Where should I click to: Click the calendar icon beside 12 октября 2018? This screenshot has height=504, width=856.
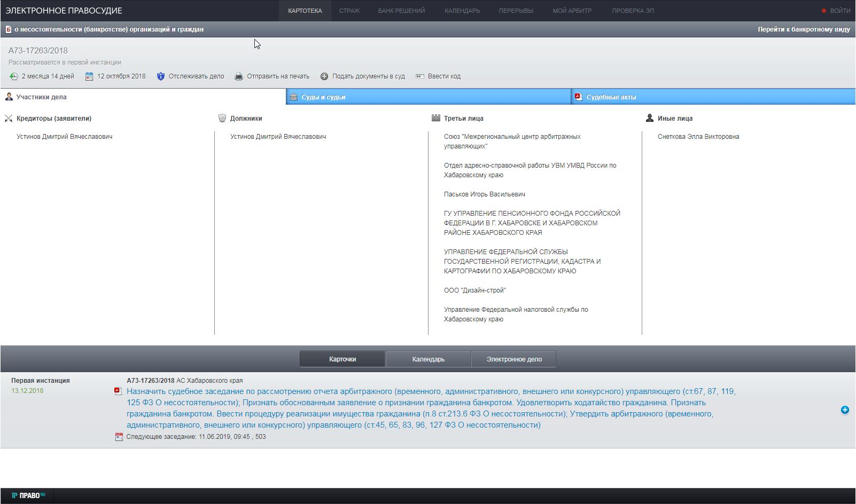(x=89, y=76)
